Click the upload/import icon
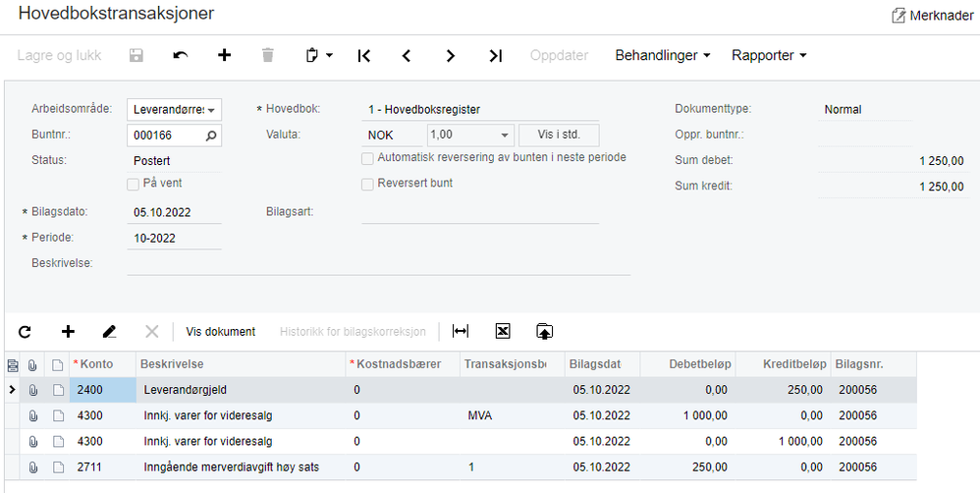 point(544,331)
